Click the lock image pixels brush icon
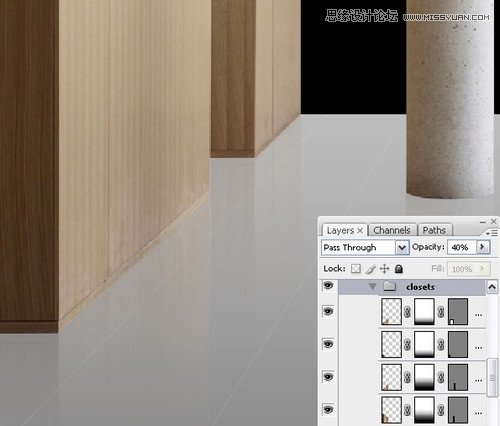The image size is (500, 426). click(x=370, y=269)
